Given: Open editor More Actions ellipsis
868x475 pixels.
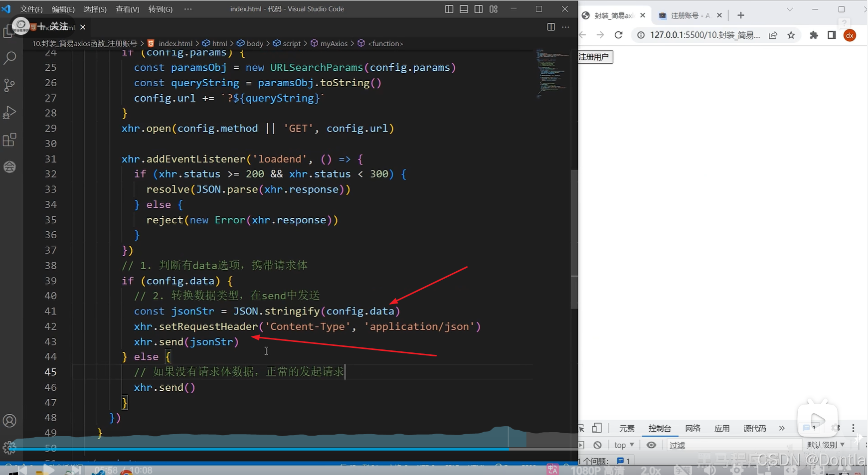Looking at the screenshot, I should [565, 27].
